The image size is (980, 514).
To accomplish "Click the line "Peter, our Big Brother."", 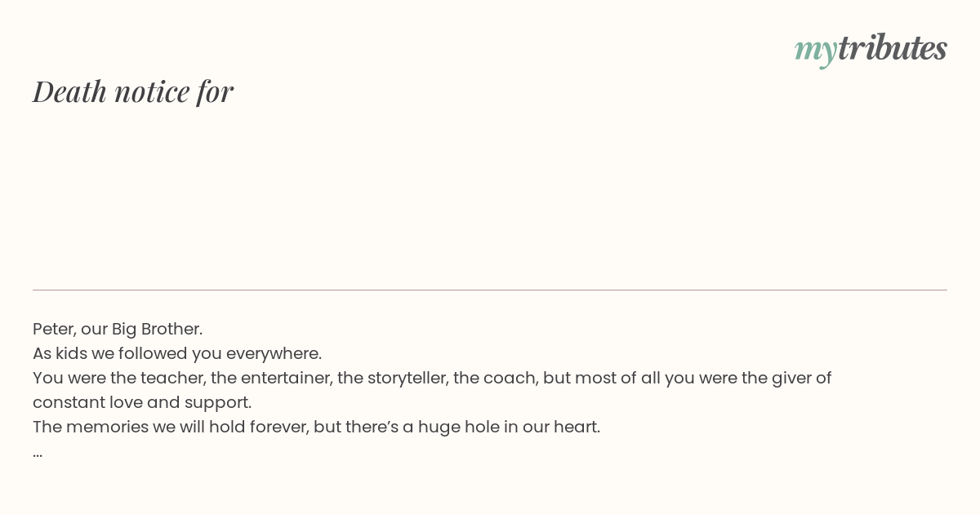I will point(118,329).
